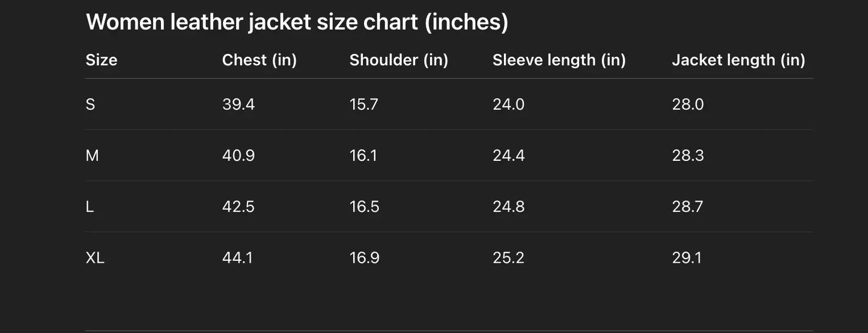Select the M size row label
This screenshot has height=333, width=868.
tap(93, 156)
